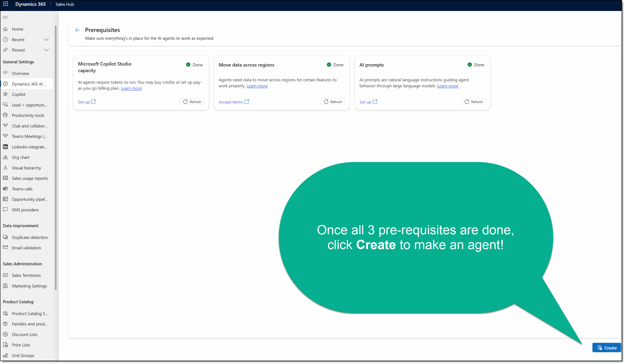
Task: Open Org chart from the sidebar
Action: pyautogui.click(x=21, y=157)
